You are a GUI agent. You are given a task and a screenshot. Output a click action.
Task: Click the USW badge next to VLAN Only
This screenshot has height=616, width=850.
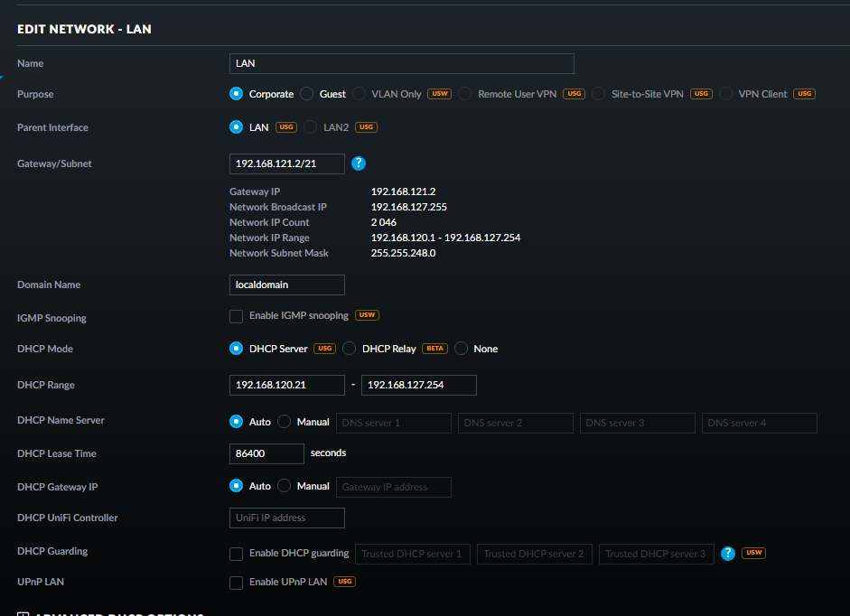(x=440, y=94)
